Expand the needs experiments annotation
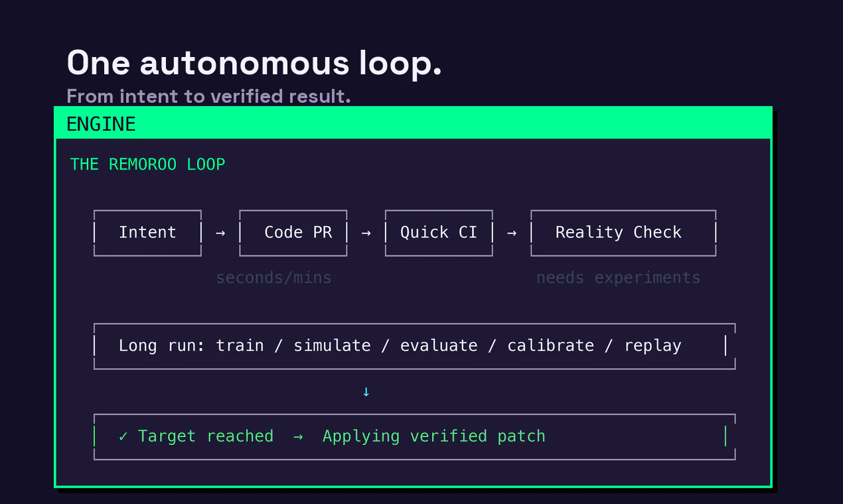This screenshot has height=504, width=843. tap(618, 277)
